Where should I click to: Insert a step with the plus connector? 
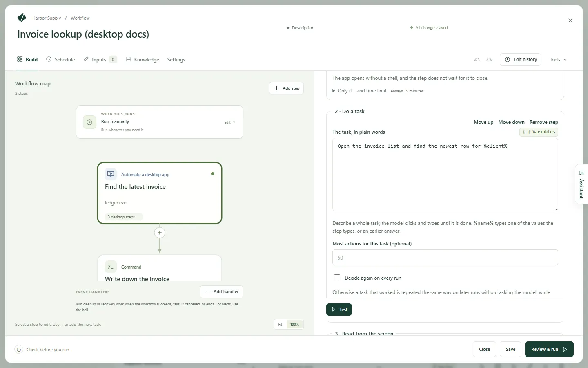point(160,233)
